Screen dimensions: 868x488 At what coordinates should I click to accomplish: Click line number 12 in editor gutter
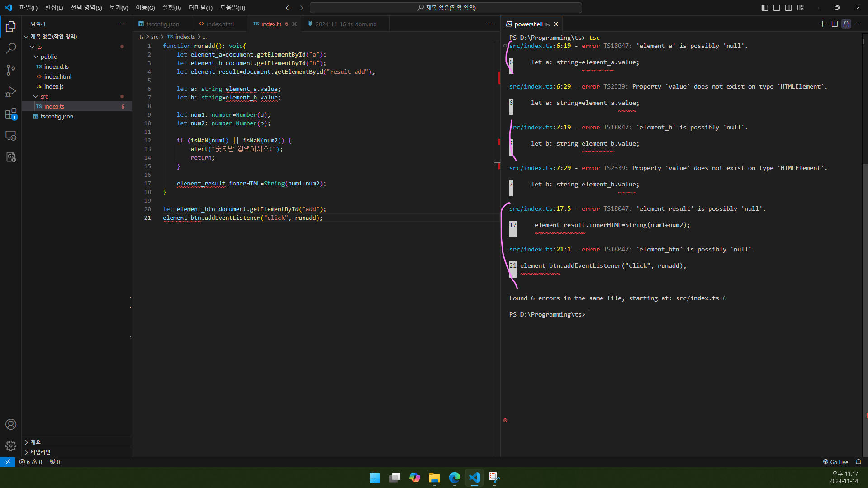click(147, 140)
